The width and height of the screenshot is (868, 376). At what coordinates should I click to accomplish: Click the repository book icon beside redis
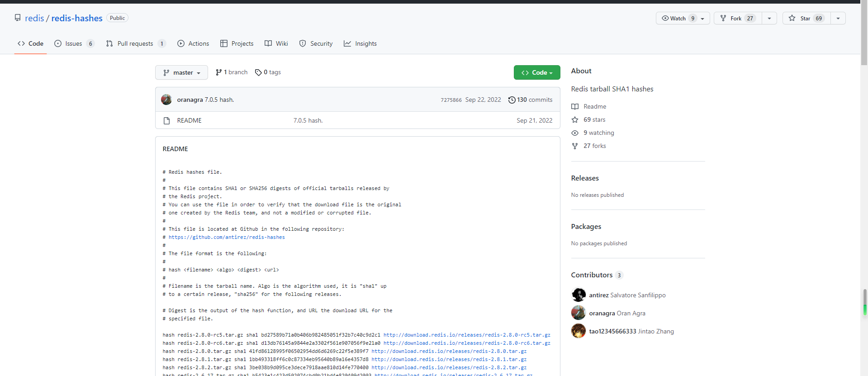click(x=18, y=18)
